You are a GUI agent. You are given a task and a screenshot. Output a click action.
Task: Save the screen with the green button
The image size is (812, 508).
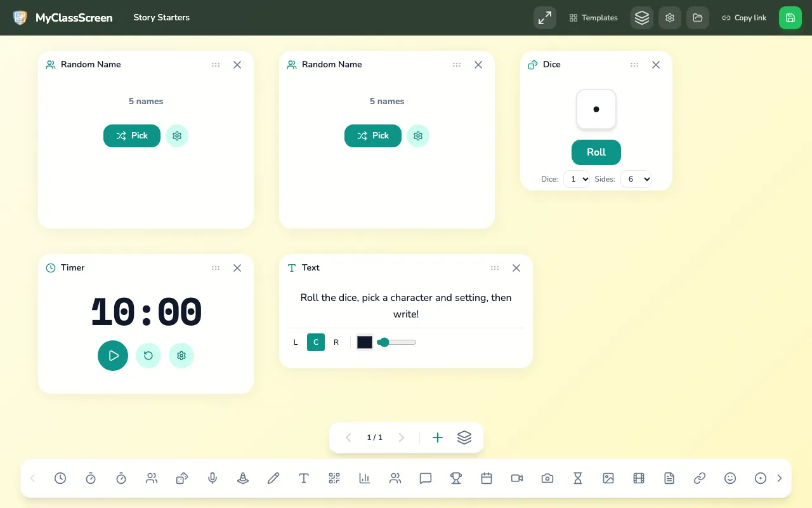(790, 18)
